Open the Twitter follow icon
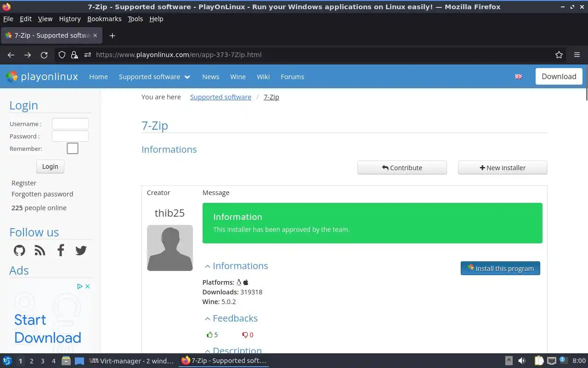Image resolution: width=588 pixels, height=368 pixels. coord(81,250)
